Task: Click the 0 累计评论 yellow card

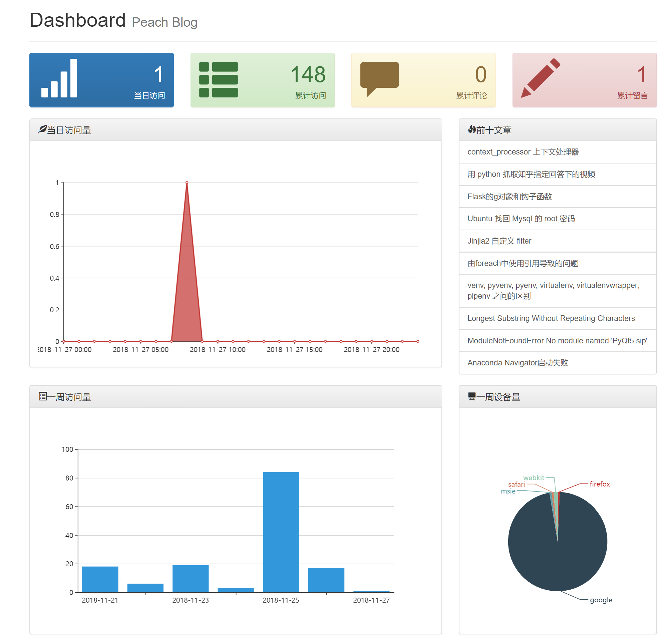Action: (423, 80)
